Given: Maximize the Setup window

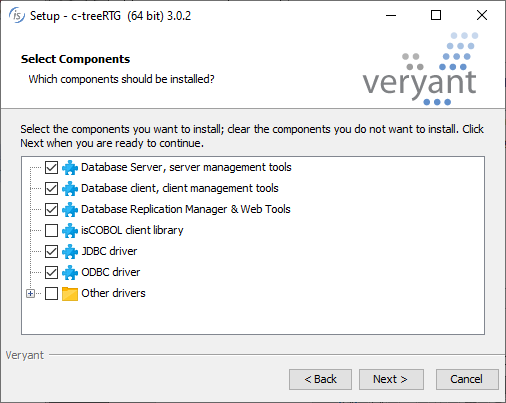Looking at the screenshot, I should click(x=436, y=15).
